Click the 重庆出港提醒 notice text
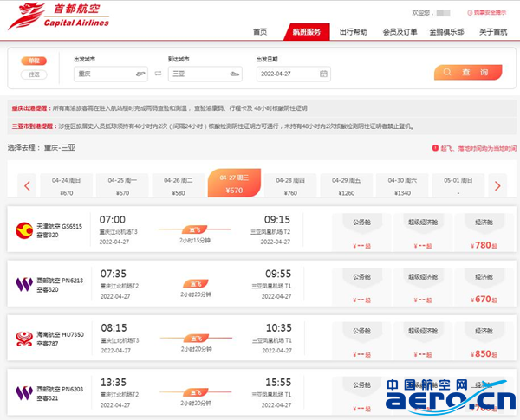Viewport: 520px width, 420px height. [x=159, y=108]
